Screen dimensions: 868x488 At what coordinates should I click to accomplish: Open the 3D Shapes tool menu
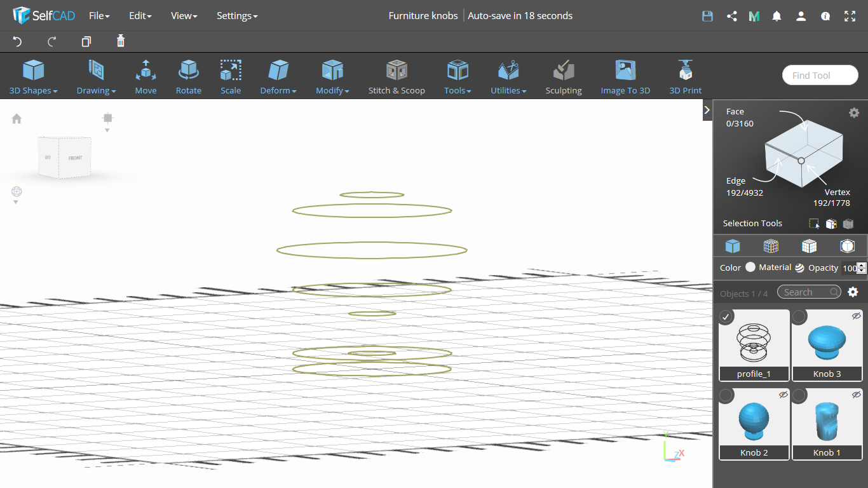pyautogui.click(x=33, y=77)
